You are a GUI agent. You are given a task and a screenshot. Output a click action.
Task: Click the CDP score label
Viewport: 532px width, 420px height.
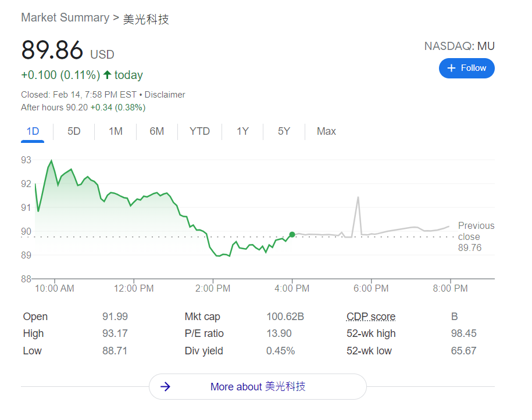371,317
